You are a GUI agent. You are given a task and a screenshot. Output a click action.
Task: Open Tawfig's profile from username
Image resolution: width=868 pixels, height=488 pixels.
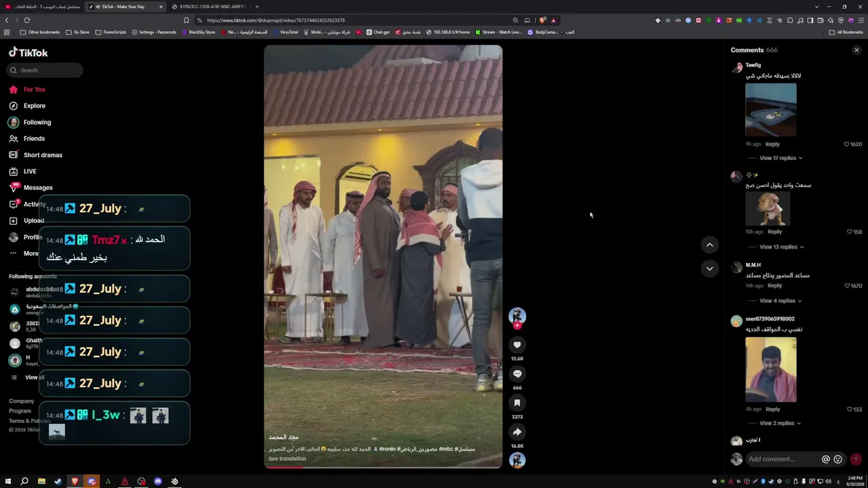pyautogui.click(x=753, y=65)
